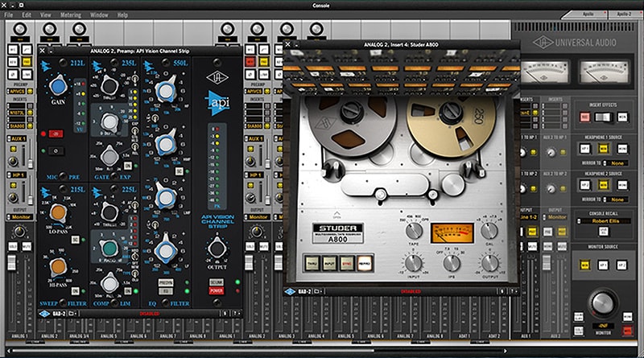Image resolution: width=644 pixels, height=358 pixels.
Task: Click the help question mark in API footer
Action: click(x=234, y=314)
